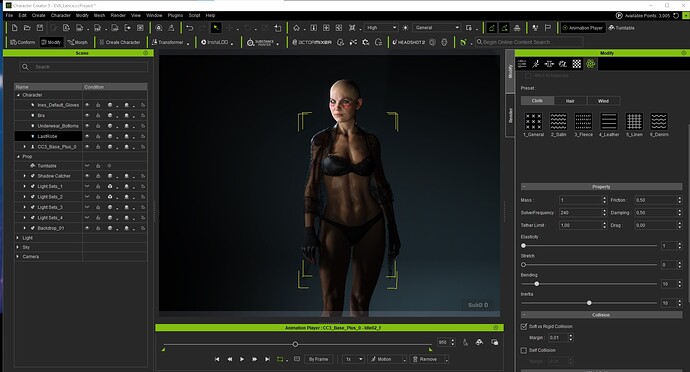This screenshot has width=690, height=372.
Task: Launch Headshot 2 plugin
Action: 409,42
